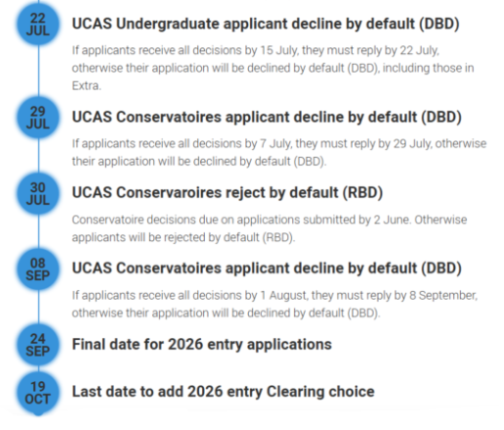The height and width of the screenshot is (430, 504).
Task: Open the 8 September Conservatoires decline by default heading
Action: (x=267, y=268)
